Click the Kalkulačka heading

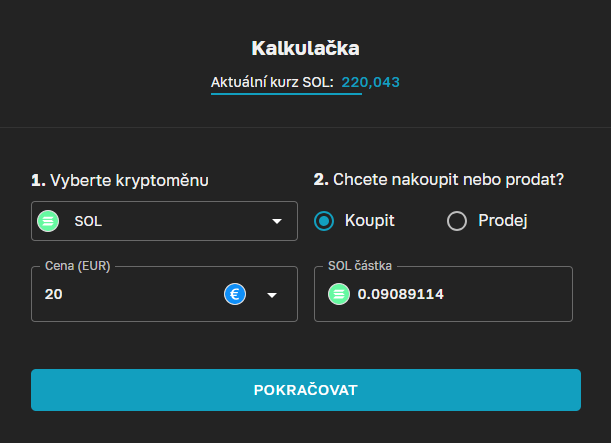point(305,47)
